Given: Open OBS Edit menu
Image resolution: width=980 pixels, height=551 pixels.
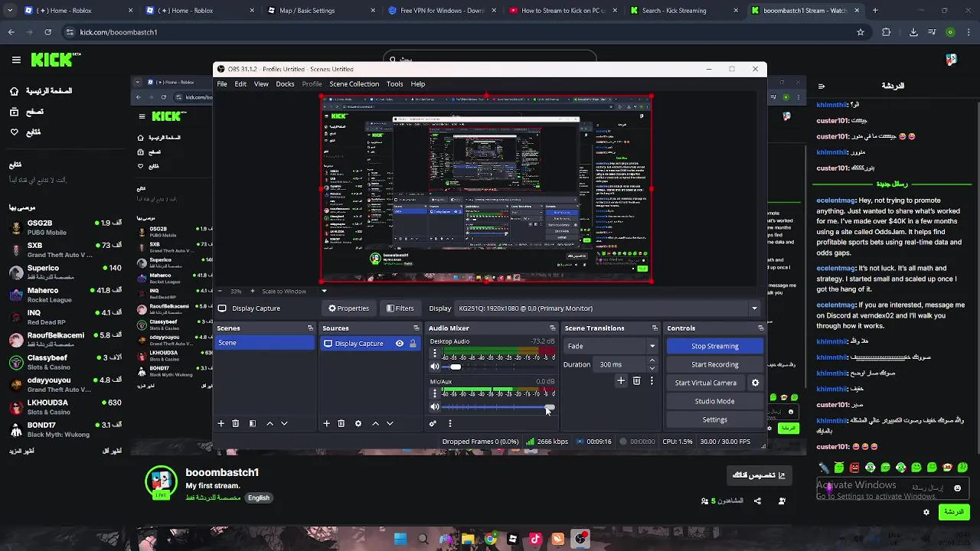Looking at the screenshot, I should pyautogui.click(x=240, y=84).
